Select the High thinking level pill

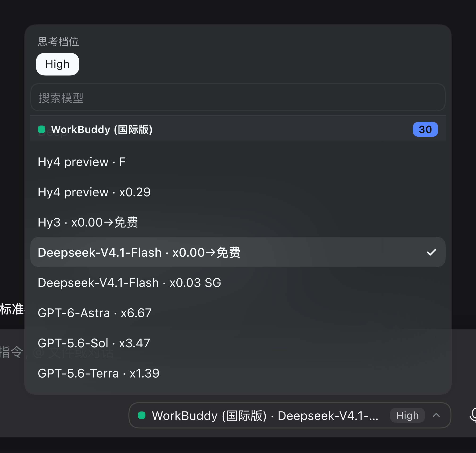pyautogui.click(x=58, y=64)
